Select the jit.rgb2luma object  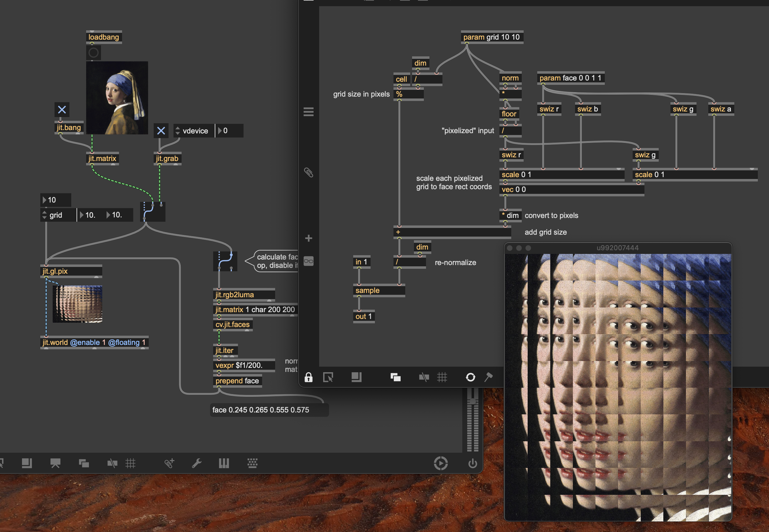(244, 295)
